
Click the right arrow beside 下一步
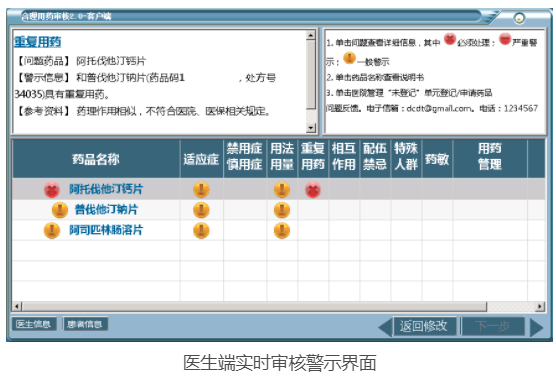(x=536, y=327)
